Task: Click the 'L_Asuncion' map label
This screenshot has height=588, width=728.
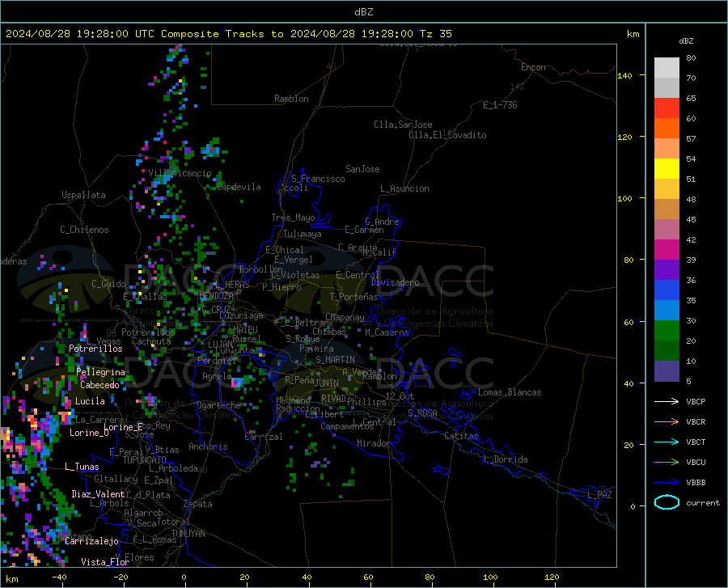Action: coord(404,188)
